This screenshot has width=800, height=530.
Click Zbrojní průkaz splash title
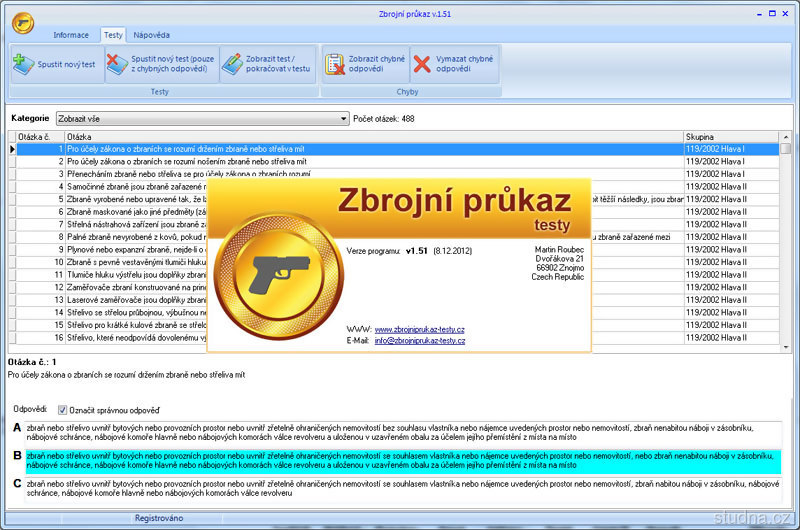[x=454, y=200]
